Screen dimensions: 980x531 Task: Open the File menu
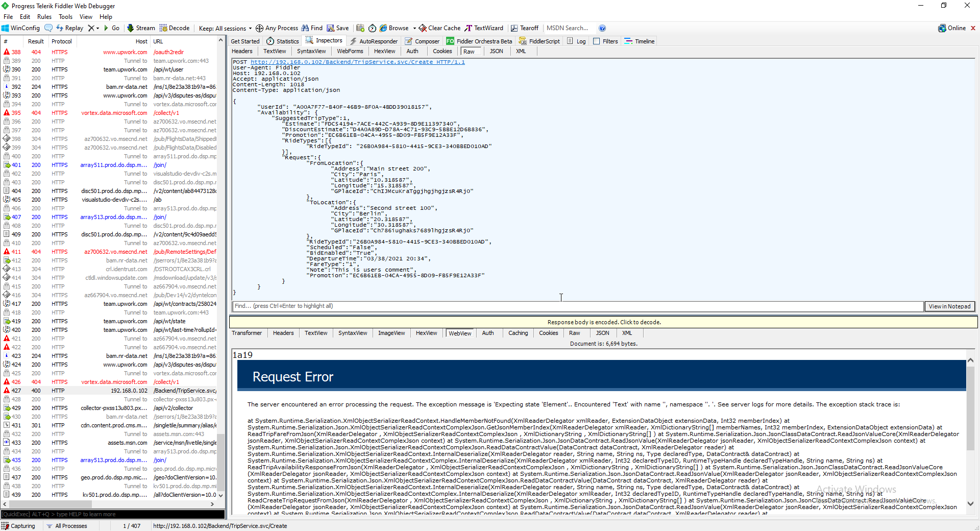point(8,17)
